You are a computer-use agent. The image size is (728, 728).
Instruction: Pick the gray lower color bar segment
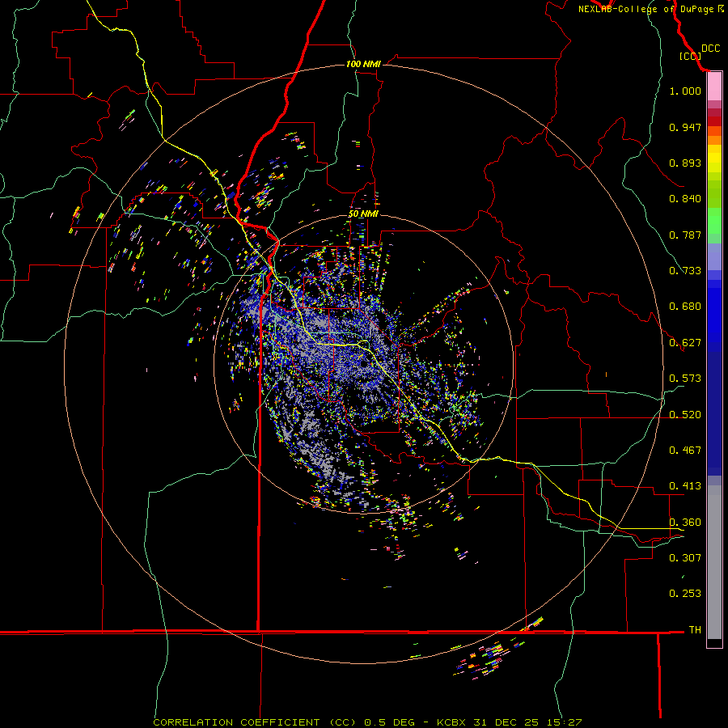pos(714,562)
